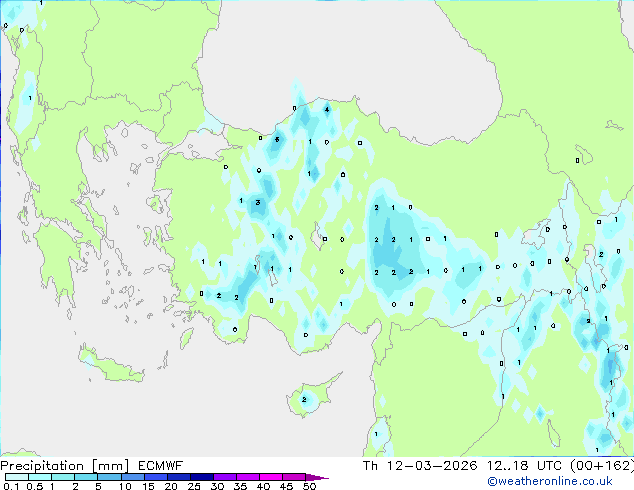Image resolution: width=634 pixels, height=490 pixels.
Task: Click the 'Precipitation [mm]' title text
Action: [x=65, y=466]
